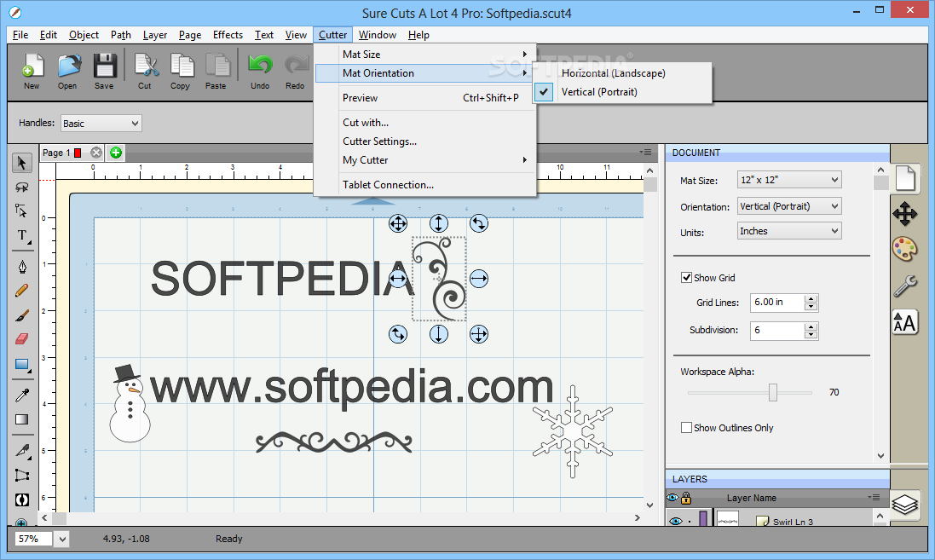Select the Lasso selection tool

click(x=22, y=188)
